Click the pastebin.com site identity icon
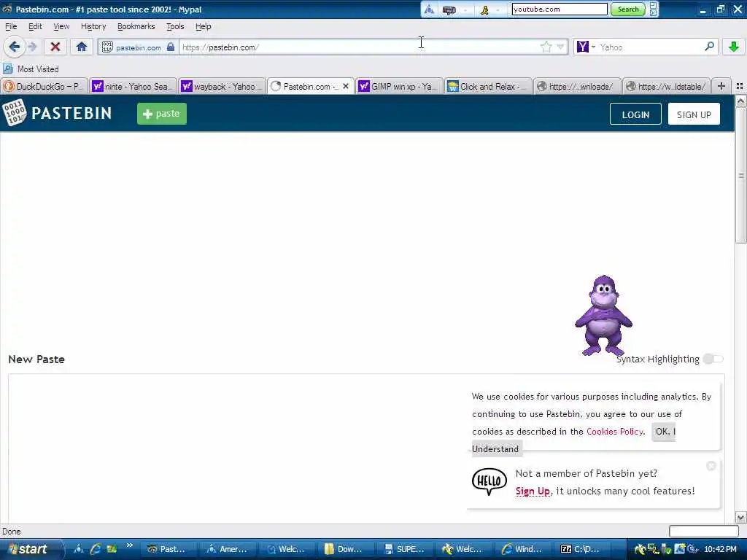The width and height of the screenshot is (747, 560). click(107, 47)
